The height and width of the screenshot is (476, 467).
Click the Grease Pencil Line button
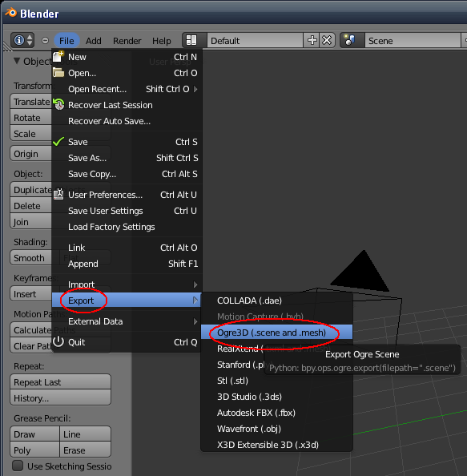[85, 434]
